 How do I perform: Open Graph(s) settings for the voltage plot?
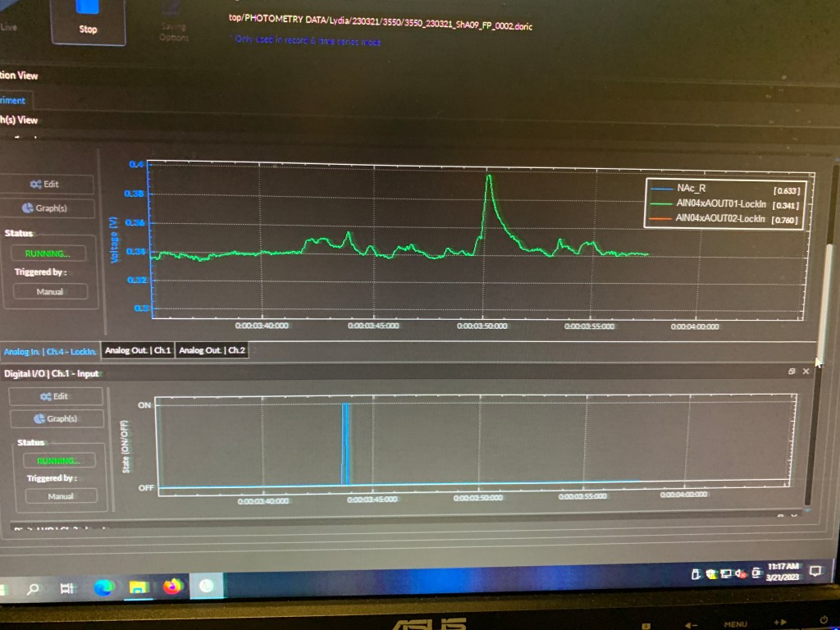pyautogui.click(x=44, y=208)
